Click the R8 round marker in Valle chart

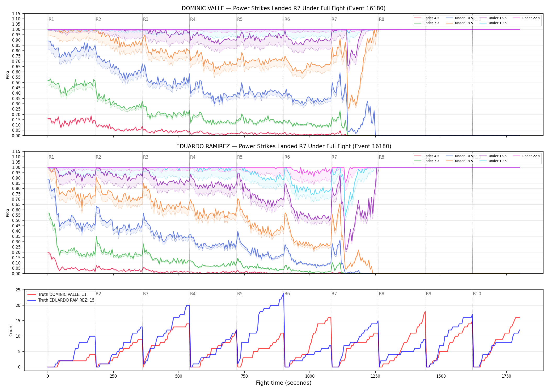(381, 19)
